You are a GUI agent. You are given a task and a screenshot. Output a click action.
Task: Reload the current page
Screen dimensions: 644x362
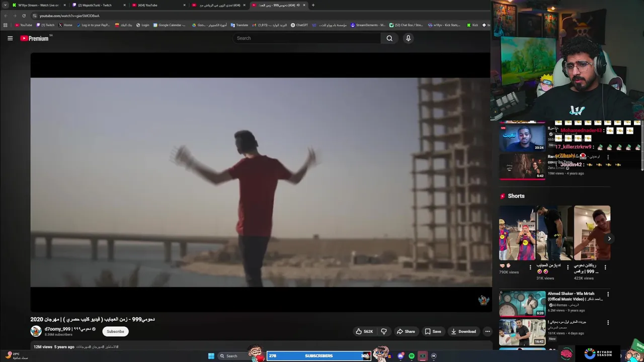(24, 16)
